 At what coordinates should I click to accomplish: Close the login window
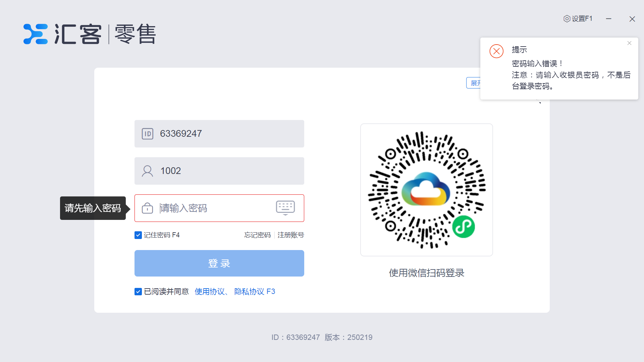pos(632,19)
